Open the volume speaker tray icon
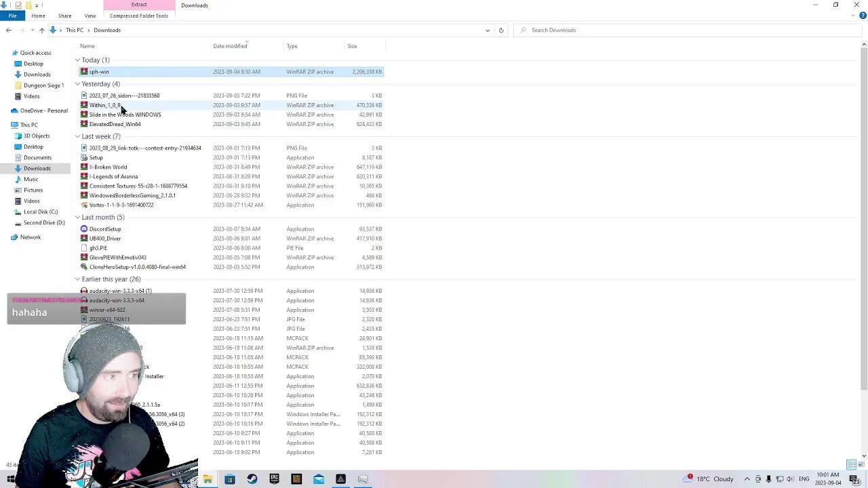 (x=791, y=479)
